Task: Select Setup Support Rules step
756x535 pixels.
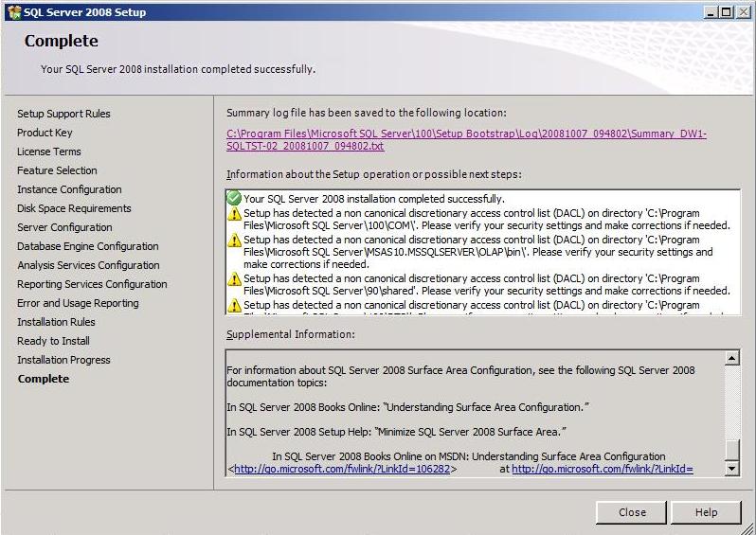Action: tap(63, 114)
